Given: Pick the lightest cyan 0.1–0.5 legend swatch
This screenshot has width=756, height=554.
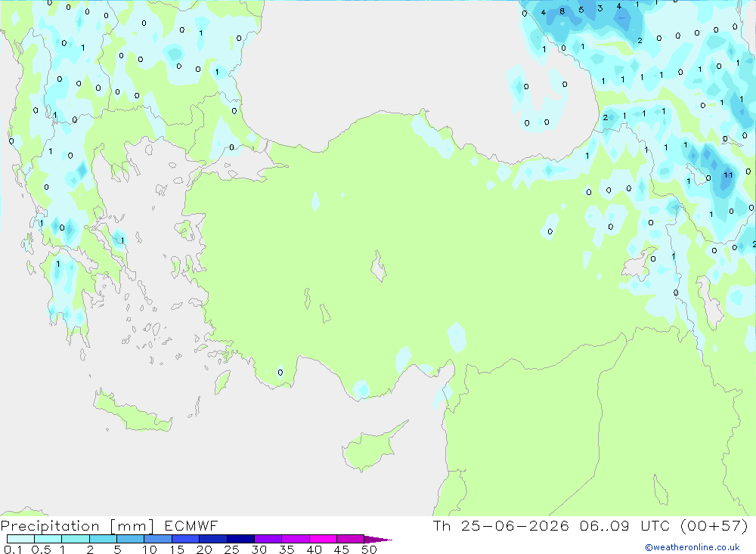Looking at the screenshot, I should click(x=20, y=539).
